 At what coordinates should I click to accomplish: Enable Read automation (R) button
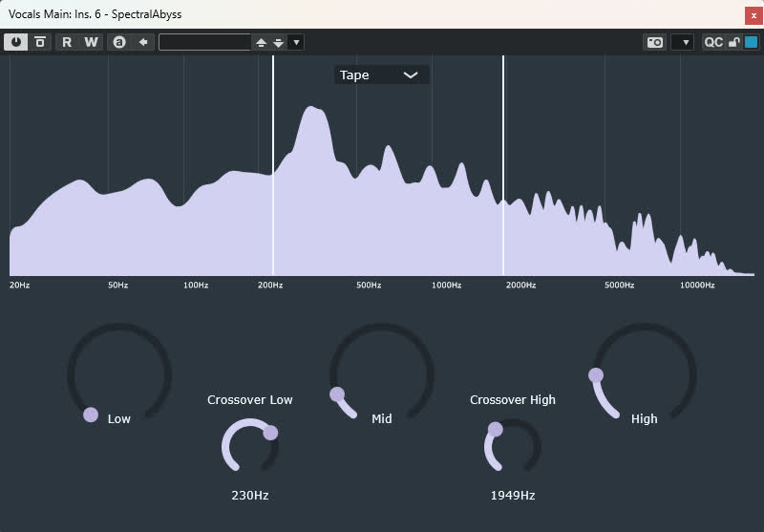pos(67,42)
